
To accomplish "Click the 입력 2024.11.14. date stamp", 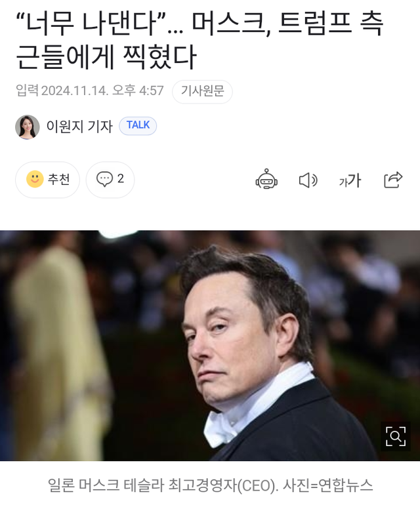I will pos(62,91).
